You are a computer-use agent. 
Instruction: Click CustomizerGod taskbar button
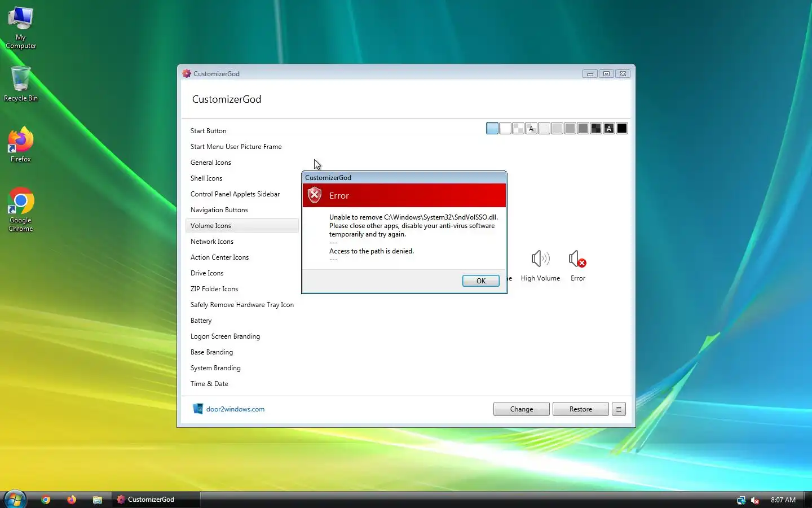[x=156, y=500]
